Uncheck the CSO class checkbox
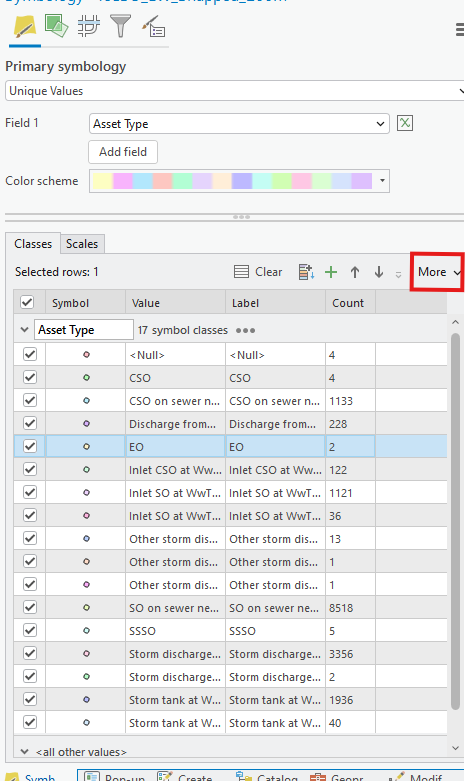The height and width of the screenshot is (781, 466). click(x=30, y=378)
